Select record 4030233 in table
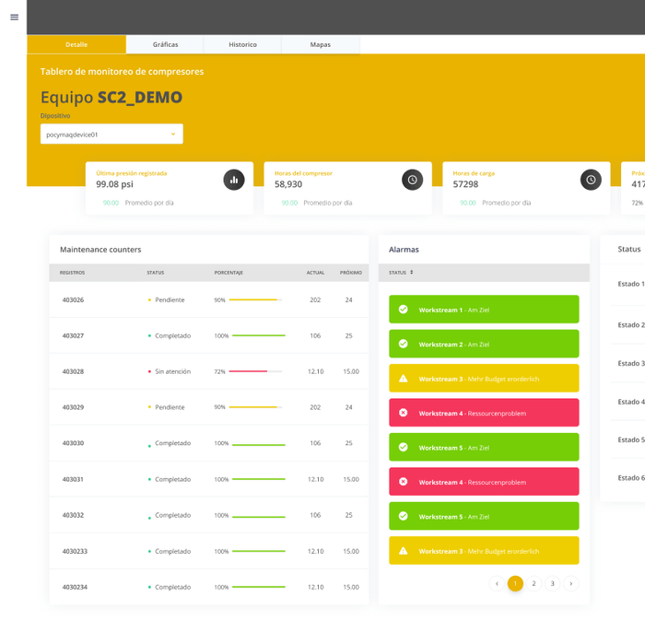 209,551
